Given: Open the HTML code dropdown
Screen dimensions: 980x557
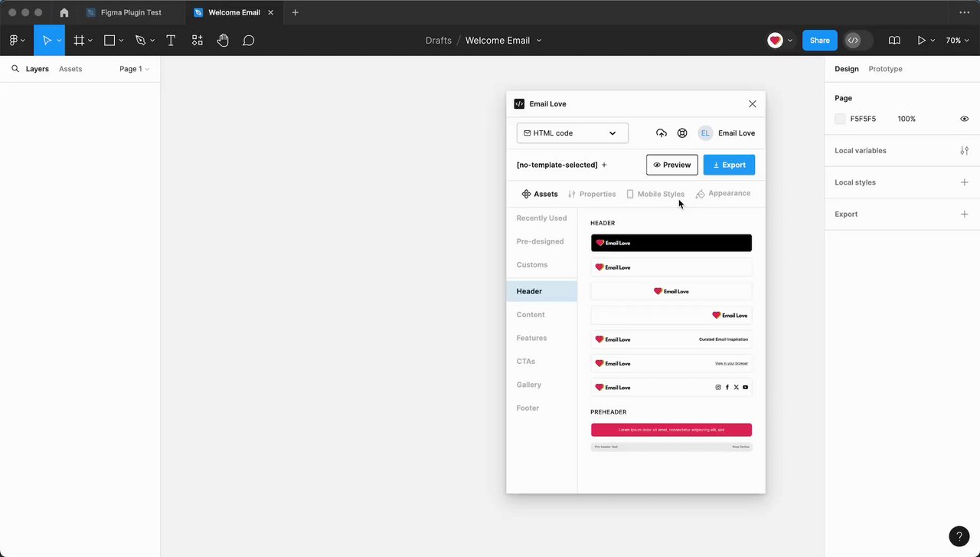Looking at the screenshot, I should tap(573, 133).
